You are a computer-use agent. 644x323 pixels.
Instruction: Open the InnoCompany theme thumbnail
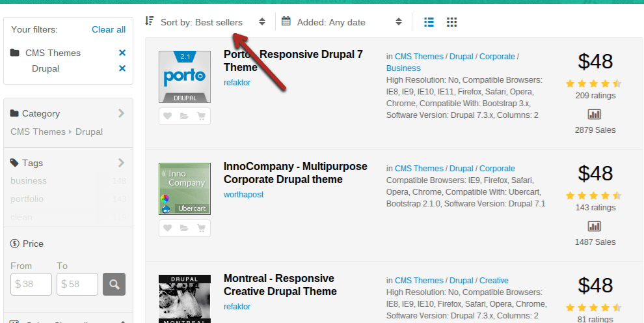pyautogui.click(x=185, y=189)
